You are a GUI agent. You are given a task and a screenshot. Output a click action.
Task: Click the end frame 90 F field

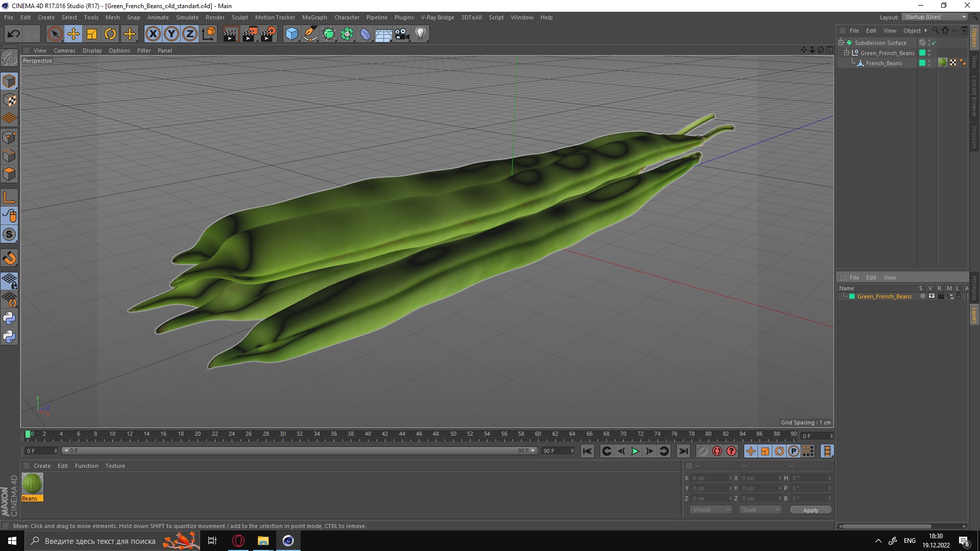point(558,451)
